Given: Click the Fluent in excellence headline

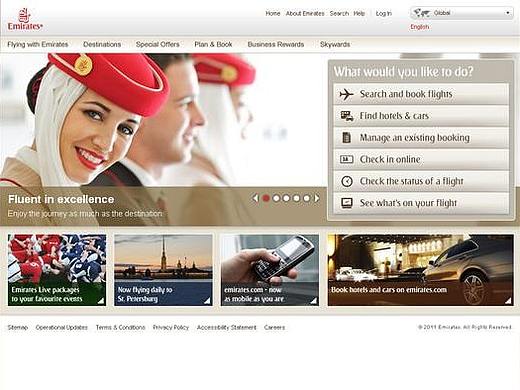Looking at the screenshot, I should [x=61, y=199].
